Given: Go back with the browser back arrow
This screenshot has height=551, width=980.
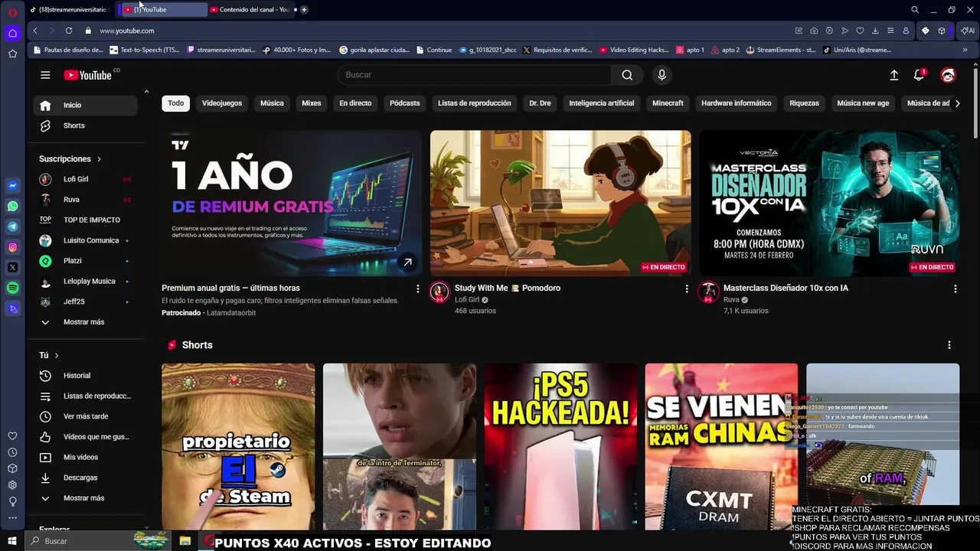Looking at the screenshot, I should 35,31.
